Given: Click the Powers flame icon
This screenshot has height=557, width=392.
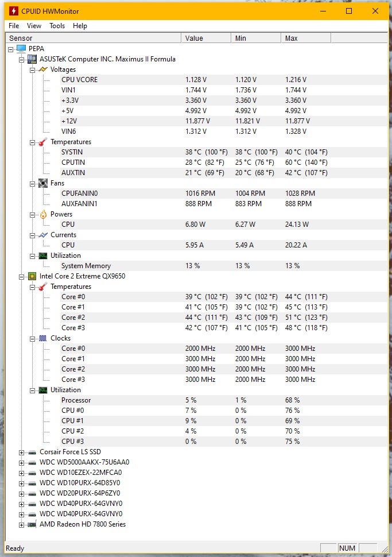Looking at the screenshot, I should click(x=43, y=214).
